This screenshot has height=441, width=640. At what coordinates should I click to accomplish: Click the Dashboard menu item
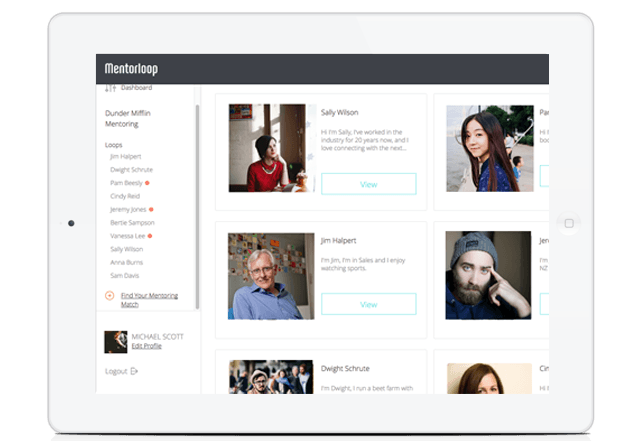[x=136, y=87]
